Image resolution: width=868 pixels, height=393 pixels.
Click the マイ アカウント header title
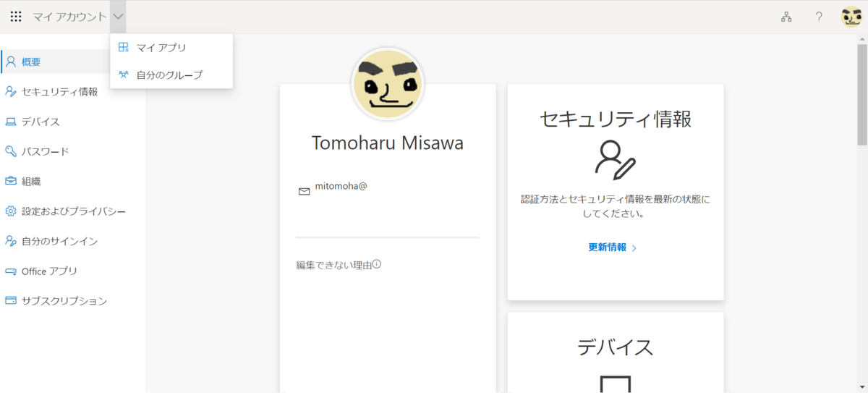(x=69, y=17)
